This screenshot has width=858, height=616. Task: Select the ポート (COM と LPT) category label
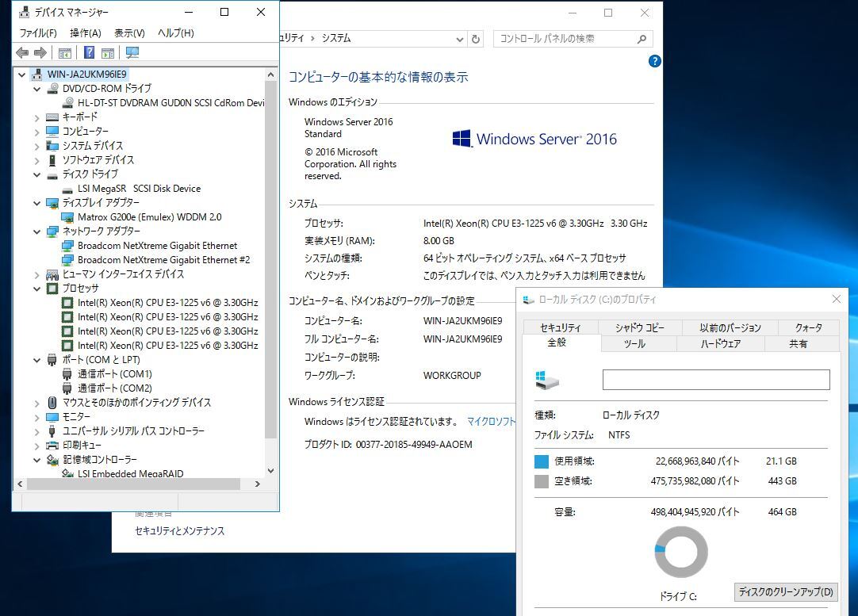(x=102, y=359)
